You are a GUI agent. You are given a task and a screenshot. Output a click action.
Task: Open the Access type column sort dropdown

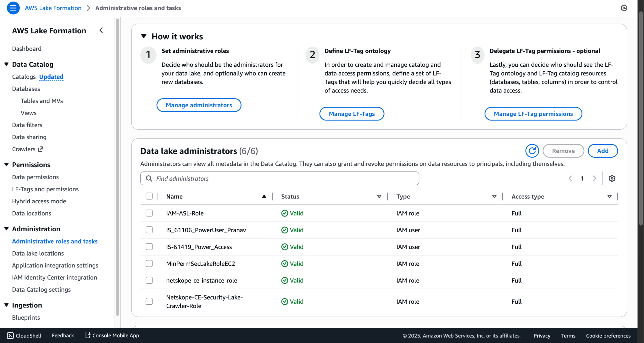point(609,196)
